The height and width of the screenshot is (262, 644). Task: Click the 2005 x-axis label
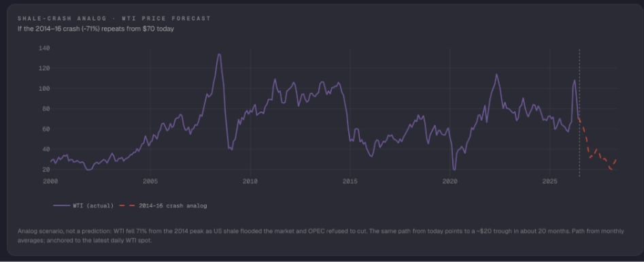coord(150,182)
